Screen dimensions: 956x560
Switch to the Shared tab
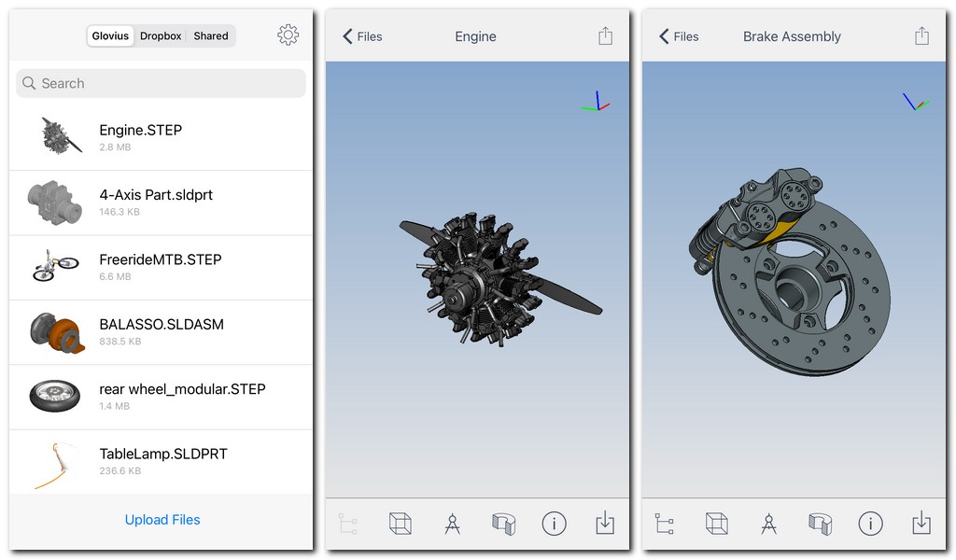[211, 36]
